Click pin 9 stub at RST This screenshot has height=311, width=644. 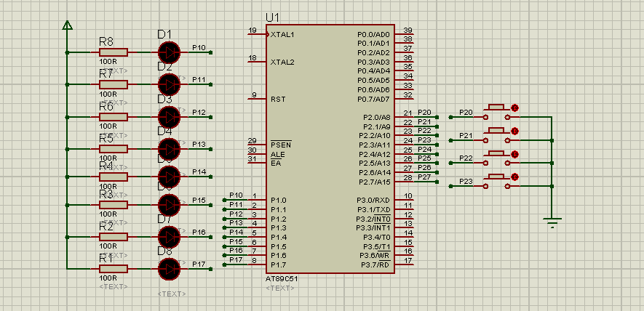256,99
